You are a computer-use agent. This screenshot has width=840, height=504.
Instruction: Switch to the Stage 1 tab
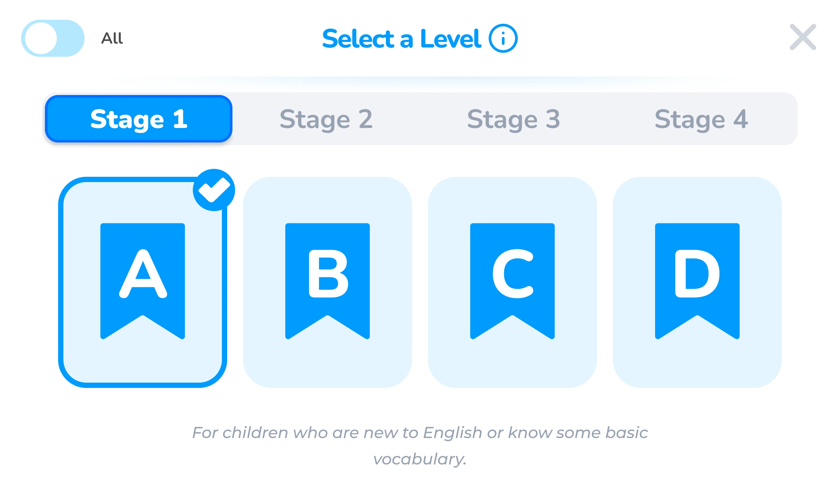click(x=139, y=119)
